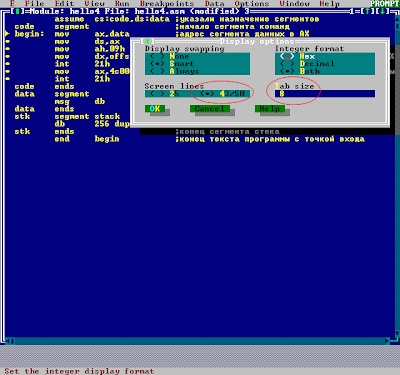
Task: Click the 'mov ds,ax' instruction line
Action: (87, 41)
